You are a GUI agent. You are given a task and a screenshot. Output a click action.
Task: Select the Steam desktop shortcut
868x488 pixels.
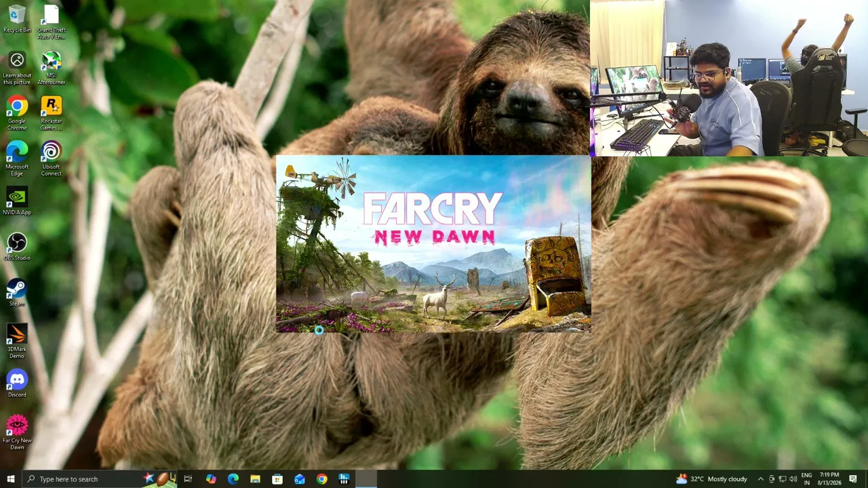(17, 293)
